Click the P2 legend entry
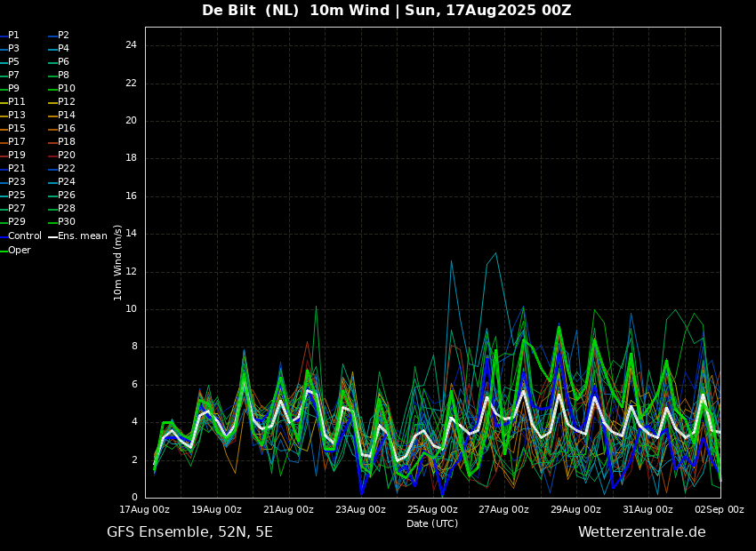 (x=63, y=36)
